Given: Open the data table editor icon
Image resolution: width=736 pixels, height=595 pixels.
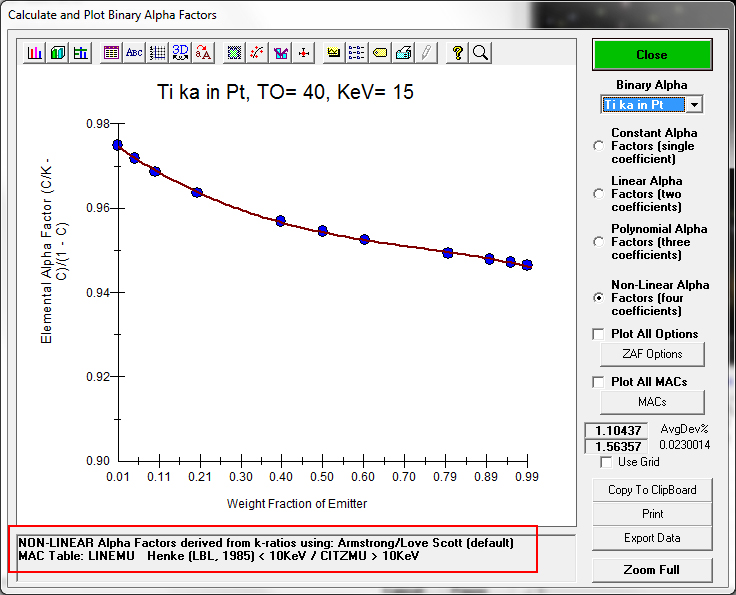Looking at the screenshot, I should 111,53.
